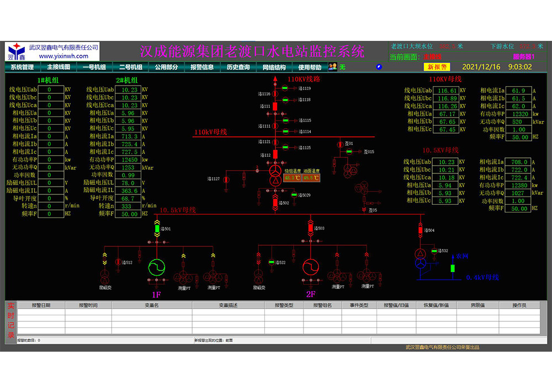The height and width of the screenshot is (392, 552).
Task: Open the 报警信息 menu item
Action: (203, 67)
